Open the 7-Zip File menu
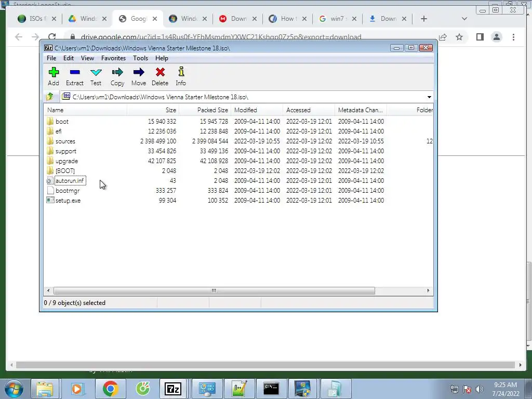This screenshot has height=399, width=532. coord(51,58)
